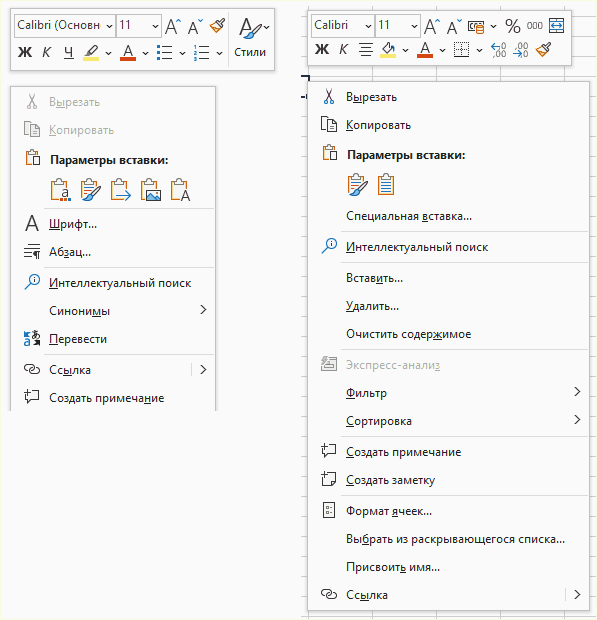Increase font size in Word mini toolbar
The image size is (597, 620).
(x=173, y=26)
